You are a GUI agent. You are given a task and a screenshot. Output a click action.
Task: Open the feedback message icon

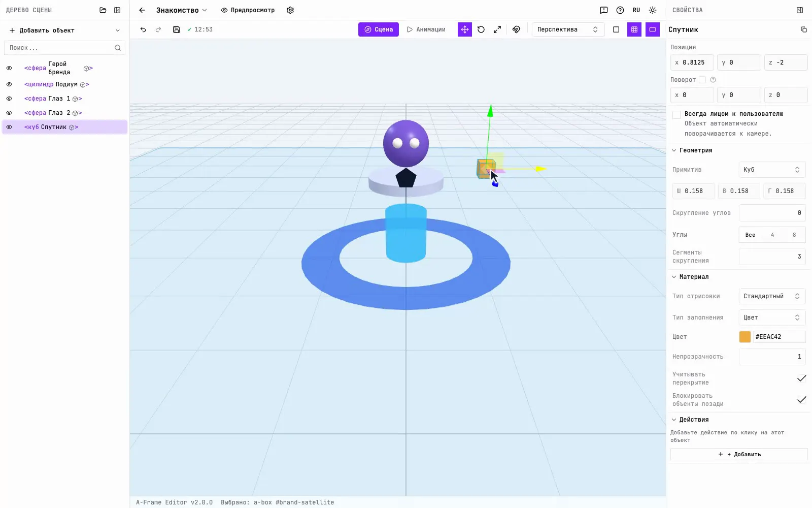pos(604,10)
